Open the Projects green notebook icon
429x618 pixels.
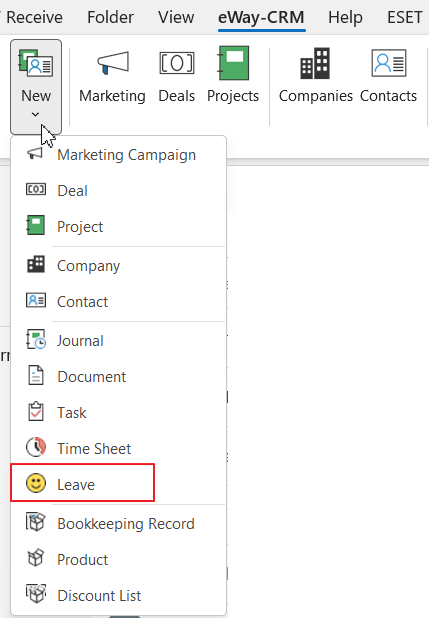pyautogui.click(x=233, y=63)
